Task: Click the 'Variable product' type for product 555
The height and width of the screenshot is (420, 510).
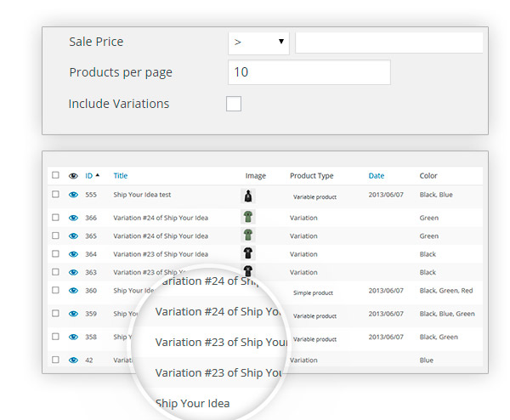Action: pyautogui.click(x=314, y=197)
